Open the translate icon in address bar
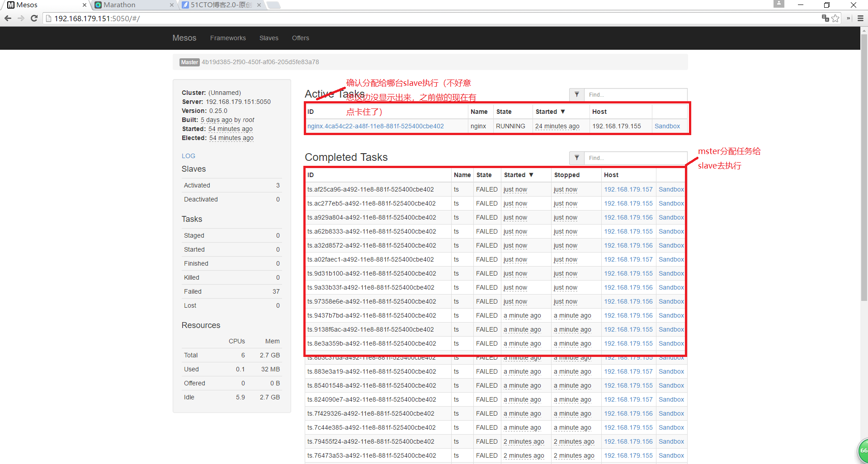The width and height of the screenshot is (868, 464). click(826, 19)
